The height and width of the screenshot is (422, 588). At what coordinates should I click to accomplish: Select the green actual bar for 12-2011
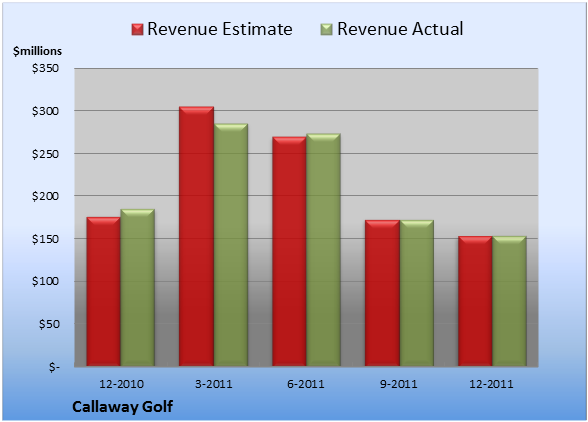click(509, 301)
